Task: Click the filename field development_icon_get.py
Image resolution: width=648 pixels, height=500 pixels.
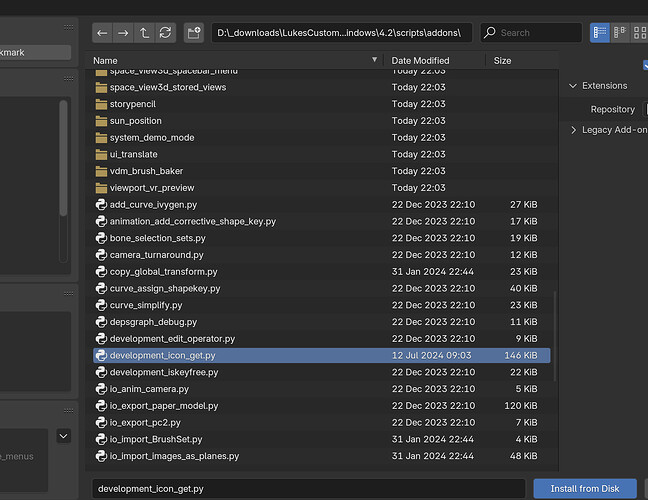Action: 309,489
